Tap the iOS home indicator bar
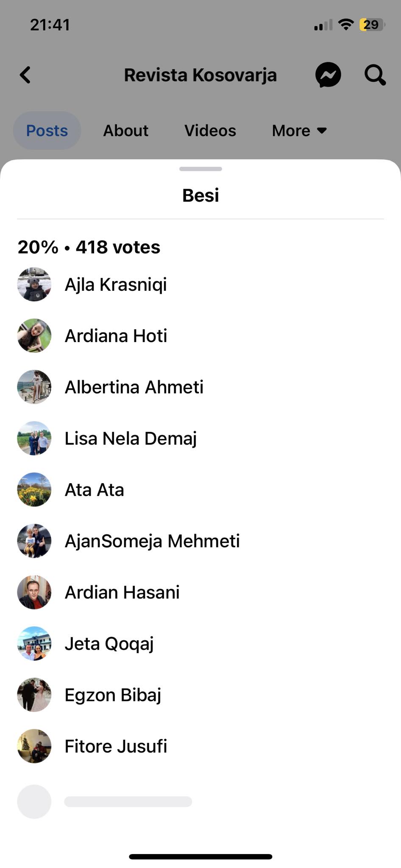401x868 pixels. coord(200,857)
